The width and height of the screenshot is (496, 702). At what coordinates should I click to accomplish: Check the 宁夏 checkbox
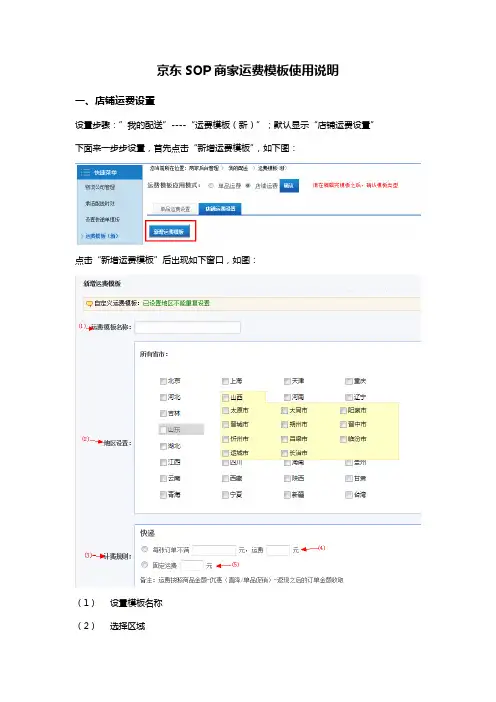(x=225, y=495)
